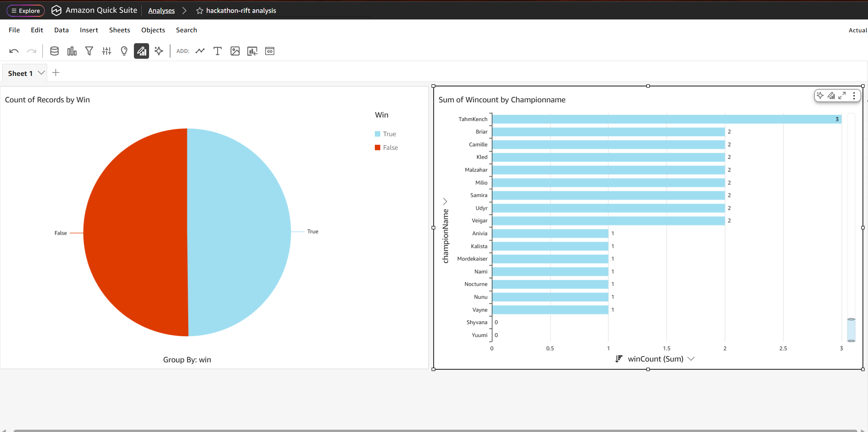Open the Parameters/controls sliders icon
Image resolution: width=868 pixels, height=432 pixels.
(x=107, y=51)
